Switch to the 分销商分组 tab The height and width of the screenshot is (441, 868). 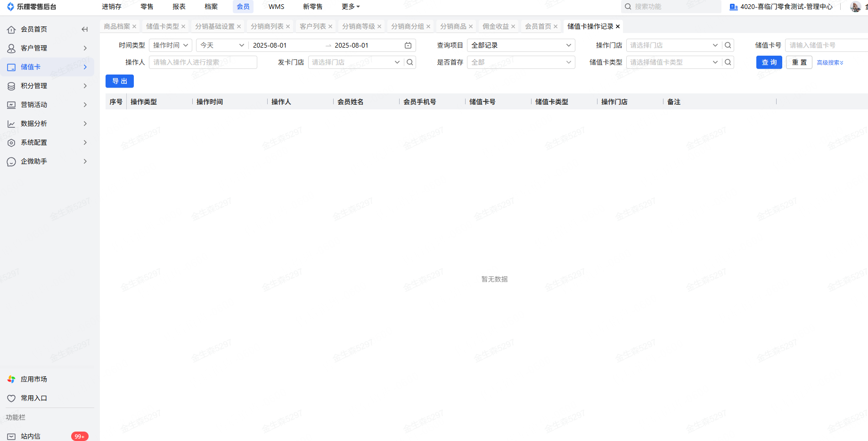408,26
